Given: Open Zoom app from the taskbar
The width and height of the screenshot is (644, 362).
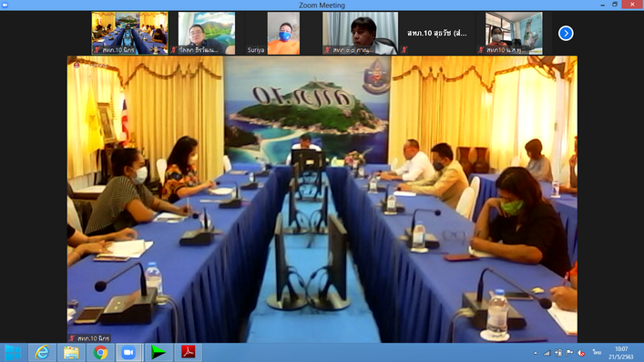Looking at the screenshot, I should pos(128,353).
